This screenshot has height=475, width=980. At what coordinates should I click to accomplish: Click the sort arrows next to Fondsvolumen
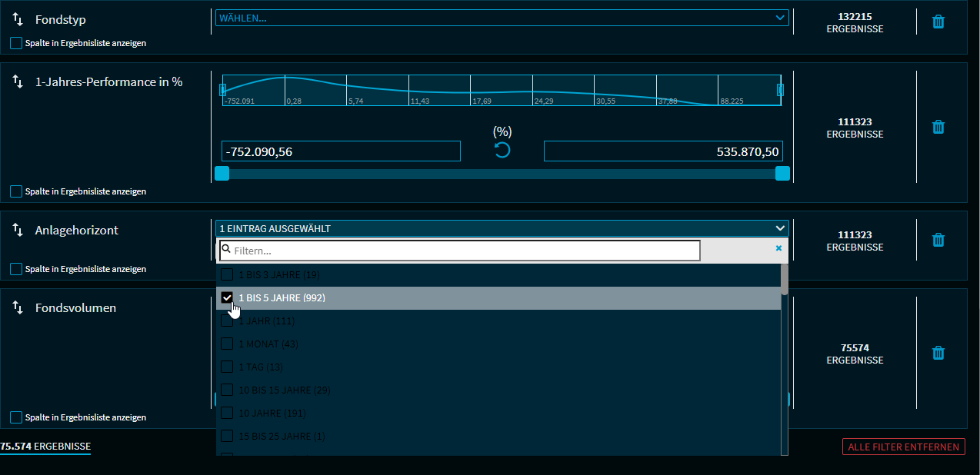coord(18,307)
